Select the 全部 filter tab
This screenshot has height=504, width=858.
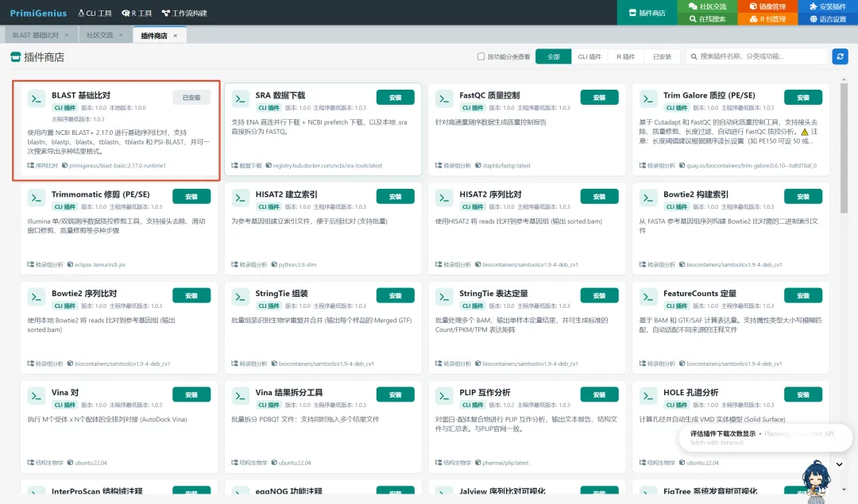pos(553,56)
